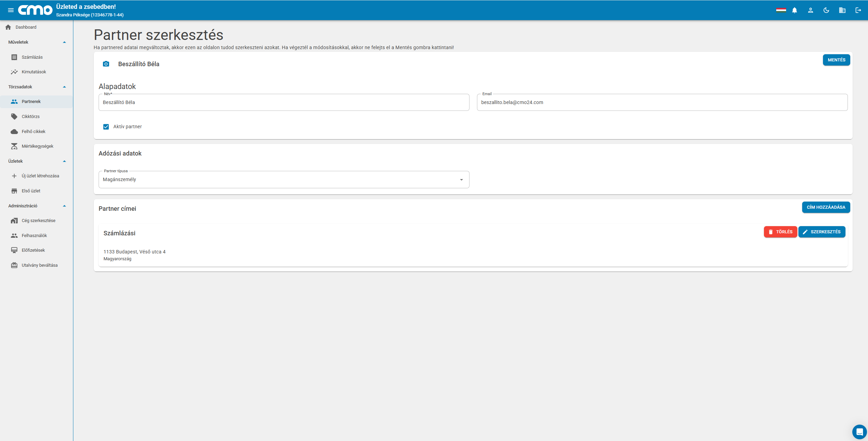Click the Kimutatások chart icon

coord(14,72)
